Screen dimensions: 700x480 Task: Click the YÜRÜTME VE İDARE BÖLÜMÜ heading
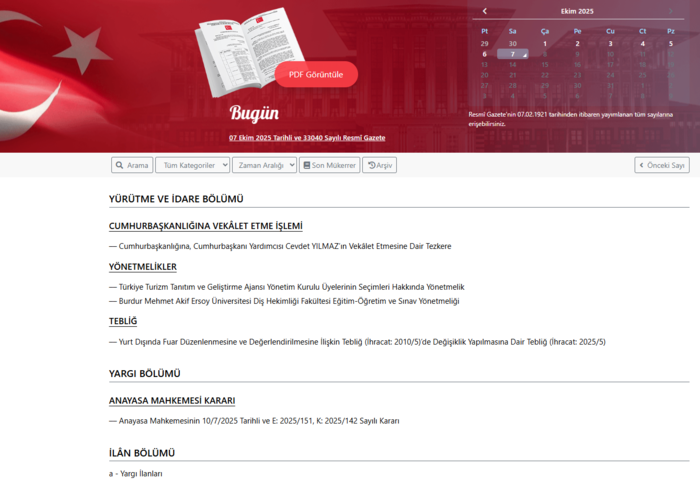[176, 199]
